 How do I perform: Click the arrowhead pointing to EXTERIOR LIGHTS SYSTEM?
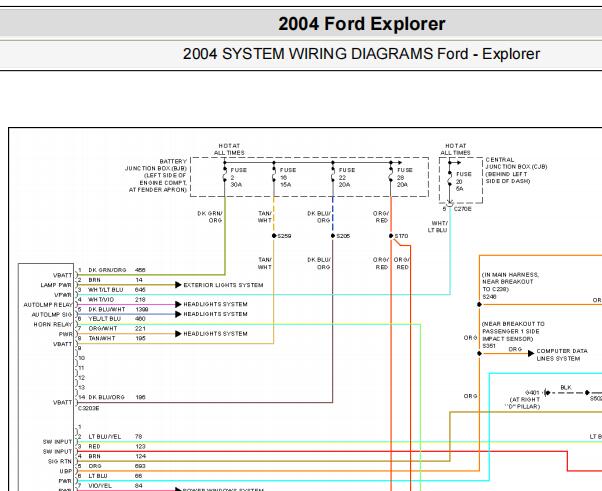178,285
